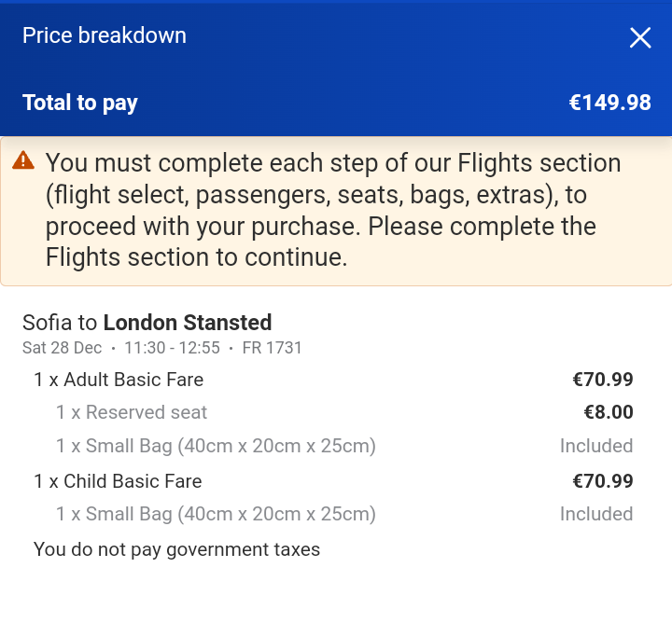
Task: Click the Small Bag item under Adult fare
Action: click(216, 446)
